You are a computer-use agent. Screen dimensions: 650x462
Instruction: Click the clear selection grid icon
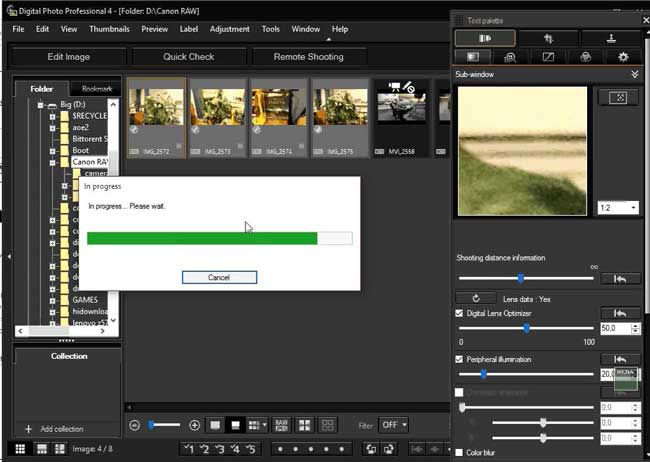click(x=327, y=425)
